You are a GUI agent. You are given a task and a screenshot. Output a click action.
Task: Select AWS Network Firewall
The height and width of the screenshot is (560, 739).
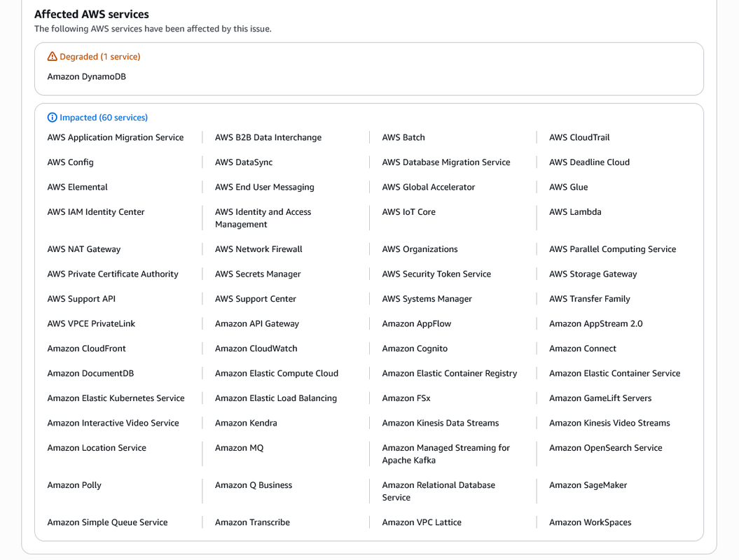[258, 249]
